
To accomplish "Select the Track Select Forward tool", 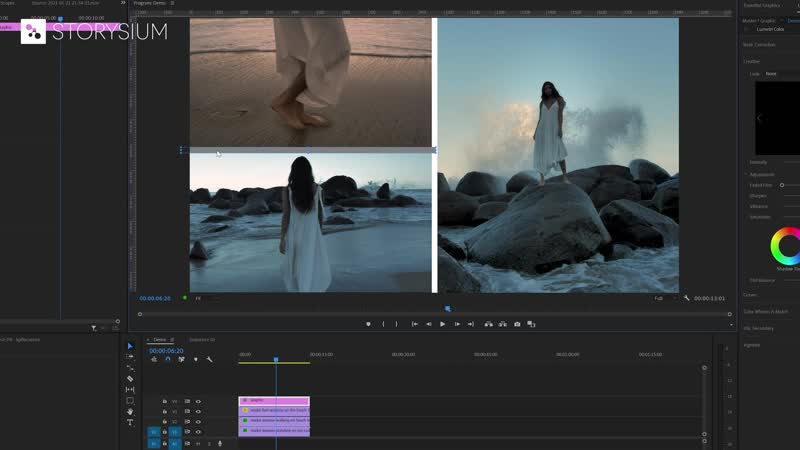I will coord(130,357).
